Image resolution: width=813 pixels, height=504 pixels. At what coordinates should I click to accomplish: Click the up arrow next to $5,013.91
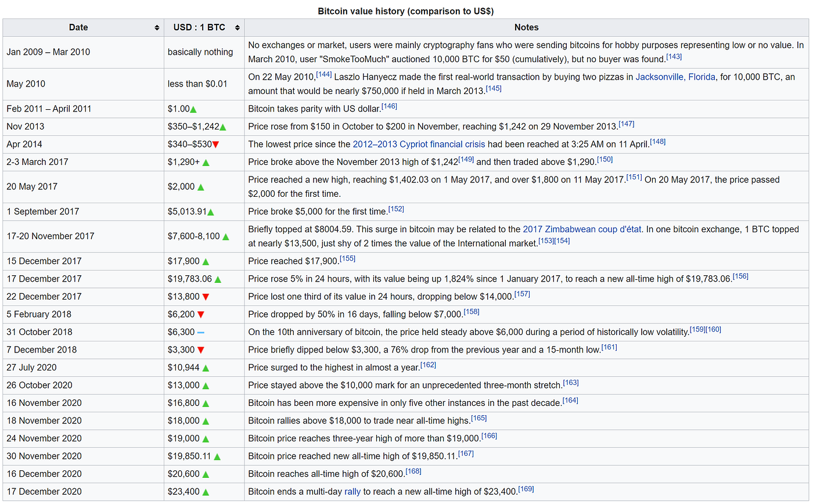tap(210, 212)
